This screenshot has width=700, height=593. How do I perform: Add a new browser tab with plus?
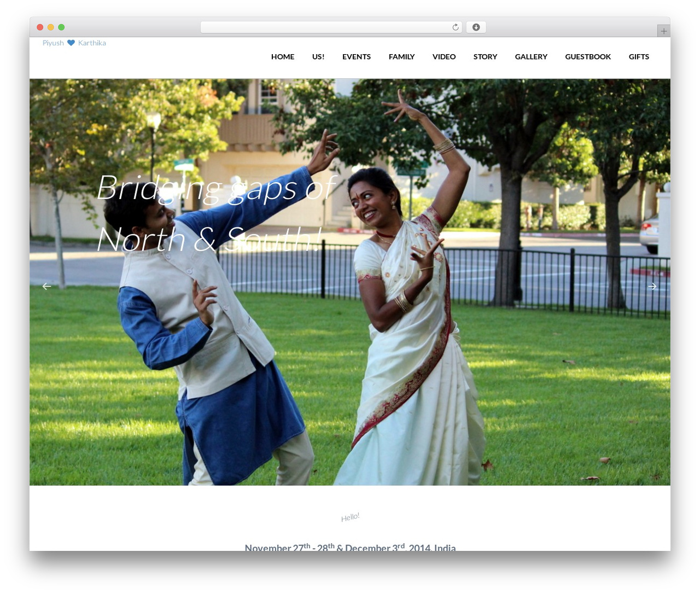(x=663, y=31)
